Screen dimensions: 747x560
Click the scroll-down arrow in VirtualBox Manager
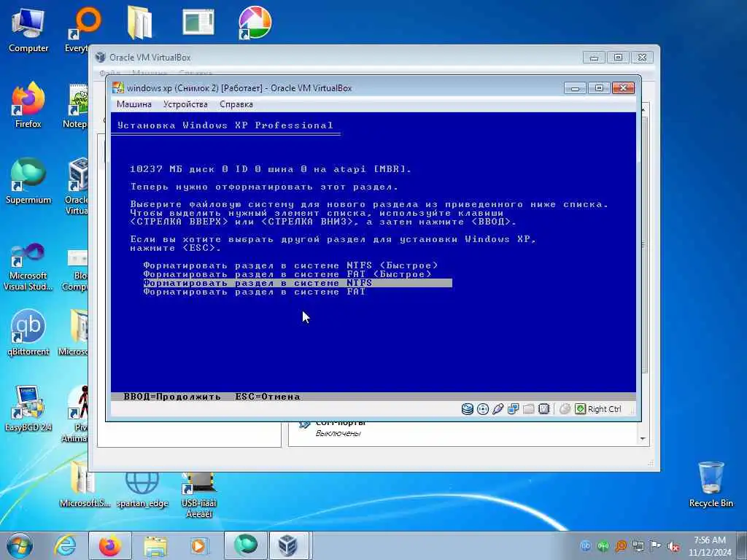(643, 438)
